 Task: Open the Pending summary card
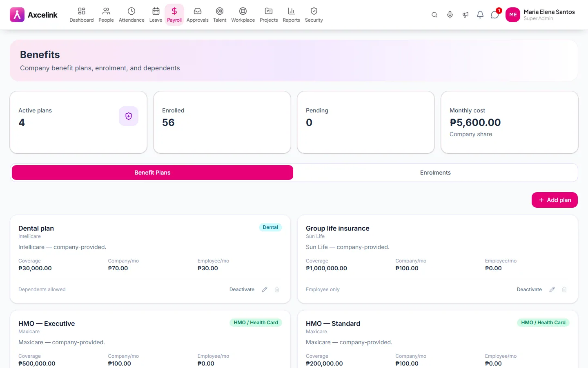(x=366, y=122)
